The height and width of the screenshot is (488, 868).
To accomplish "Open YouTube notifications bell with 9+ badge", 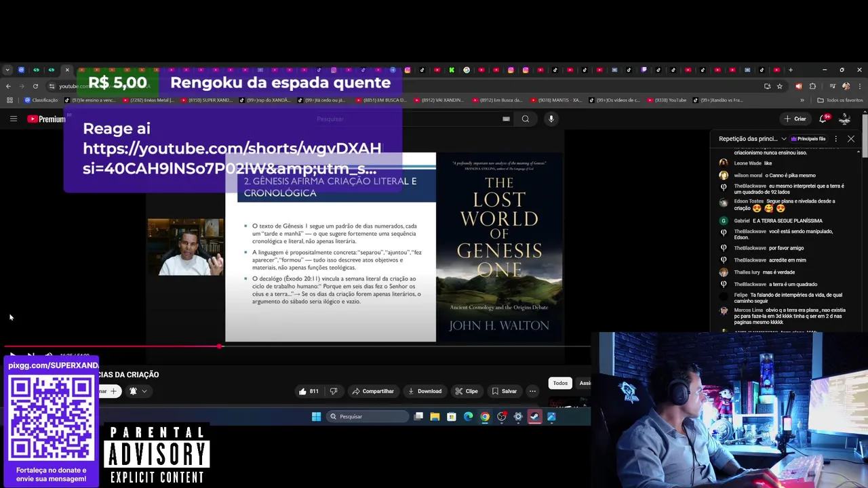I will [823, 119].
